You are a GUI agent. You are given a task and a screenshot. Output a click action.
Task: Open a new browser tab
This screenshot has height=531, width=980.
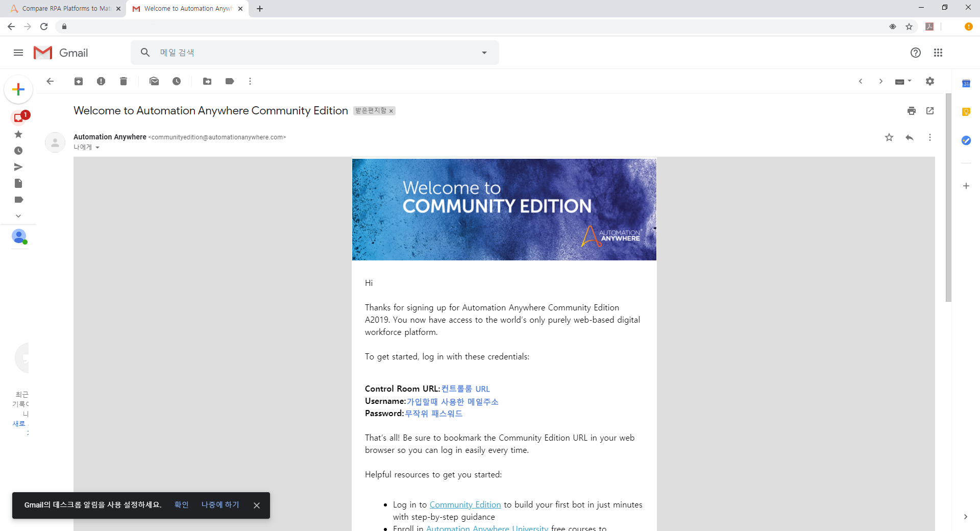pos(260,9)
